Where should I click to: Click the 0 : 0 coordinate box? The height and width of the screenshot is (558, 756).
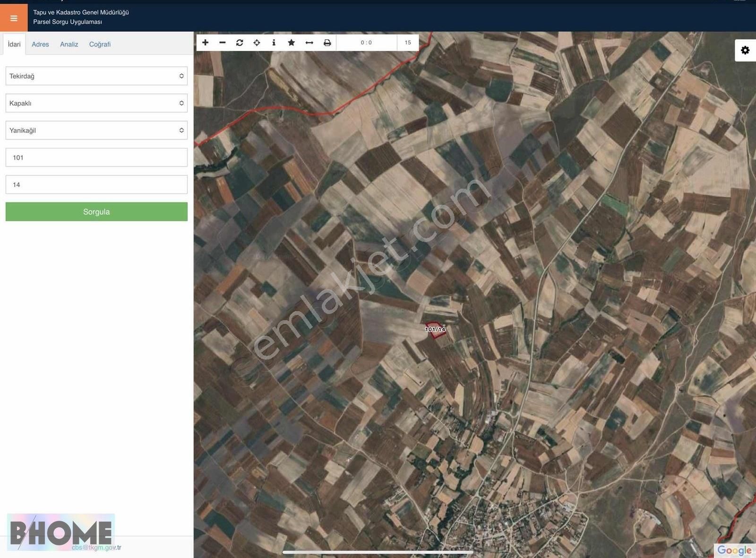click(x=366, y=43)
